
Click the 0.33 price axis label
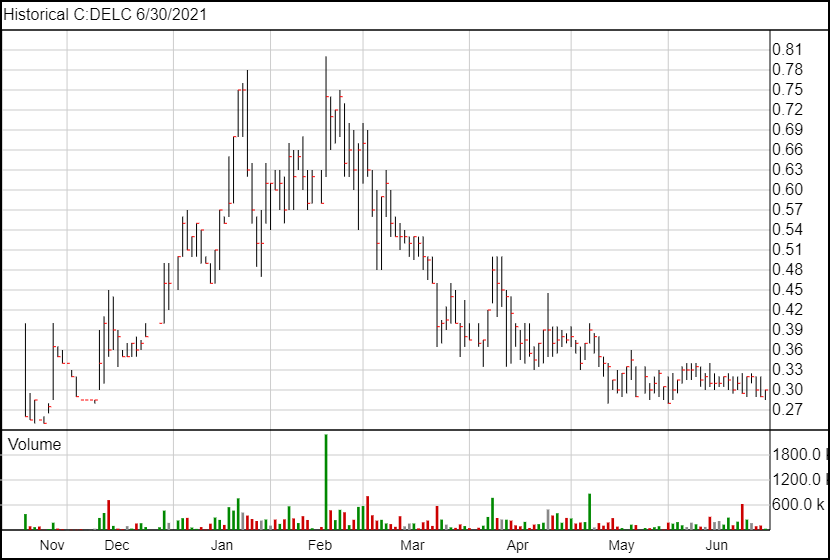(x=788, y=370)
